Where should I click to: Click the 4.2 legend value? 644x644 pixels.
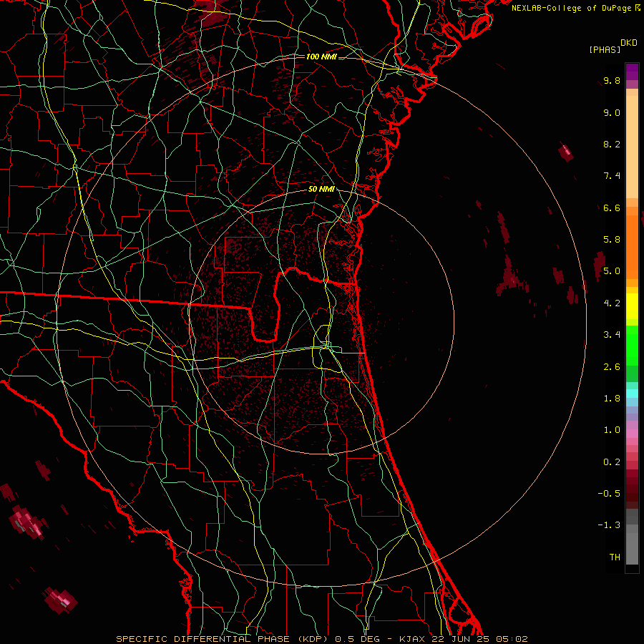612,303
